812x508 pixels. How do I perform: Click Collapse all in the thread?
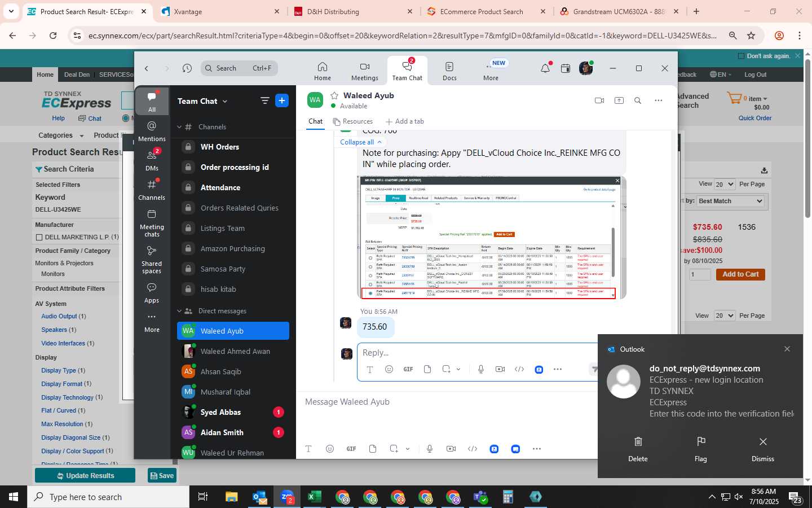[361, 142]
